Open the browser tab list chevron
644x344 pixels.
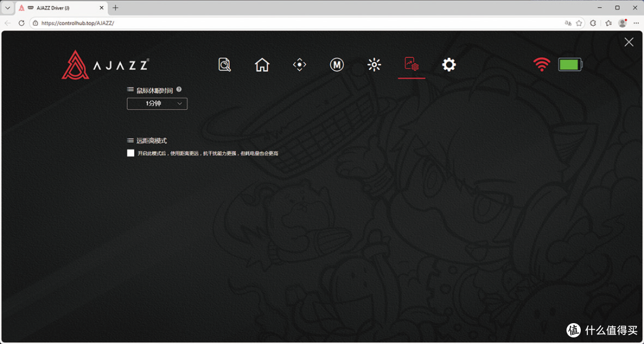click(7, 8)
